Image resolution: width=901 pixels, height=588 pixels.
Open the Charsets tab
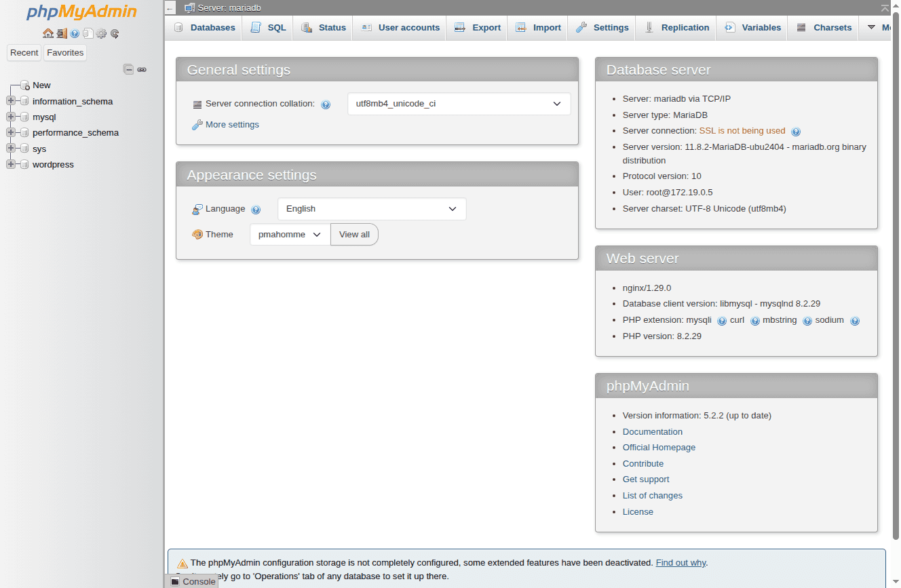[x=823, y=28]
